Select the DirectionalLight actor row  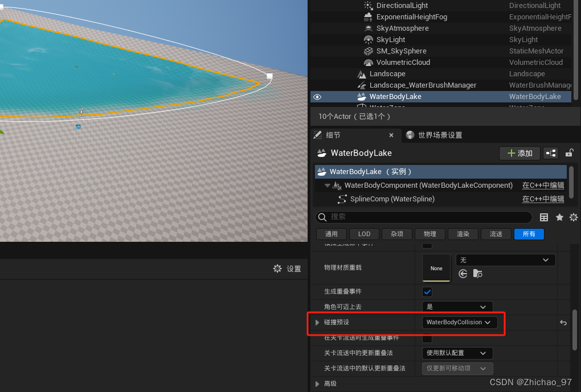(441, 6)
